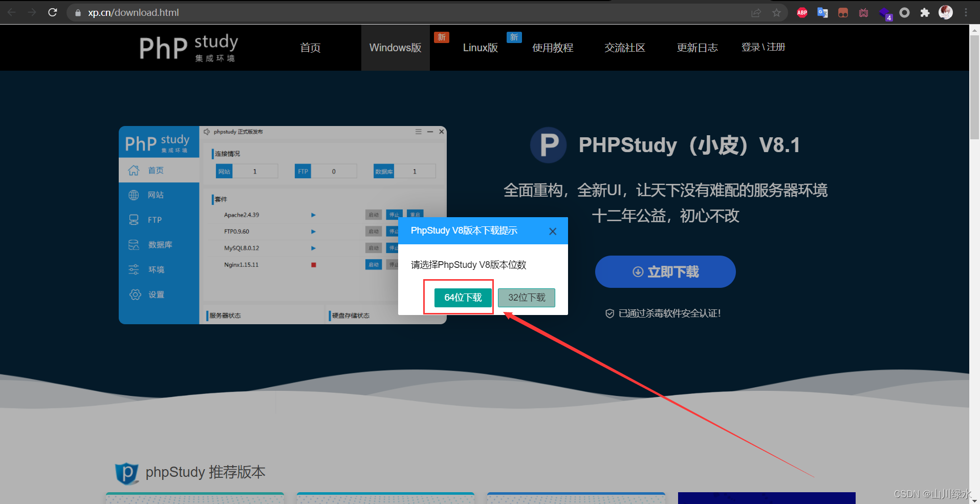Select the Windows版 nav tab
The height and width of the screenshot is (504, 980).
pos(396,48)
